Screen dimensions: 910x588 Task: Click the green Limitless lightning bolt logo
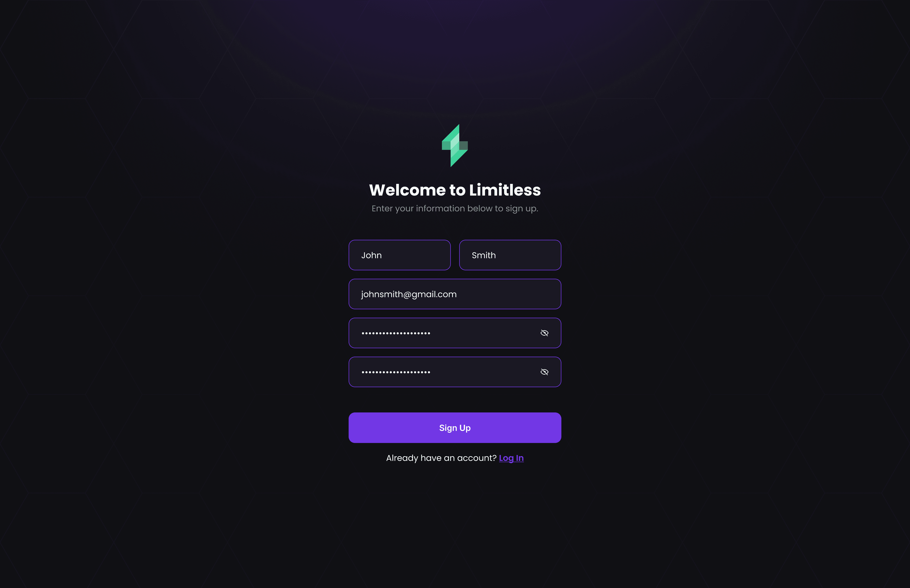[455, 145]
